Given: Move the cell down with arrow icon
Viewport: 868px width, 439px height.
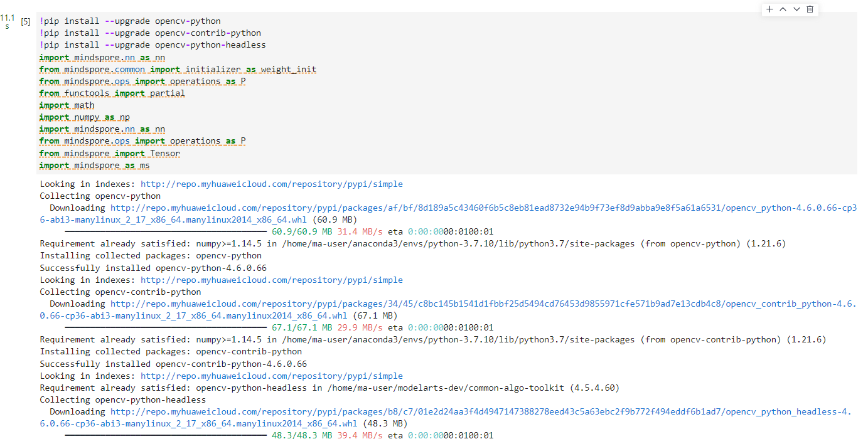Looking at the screenshot, I should (796, 9).
